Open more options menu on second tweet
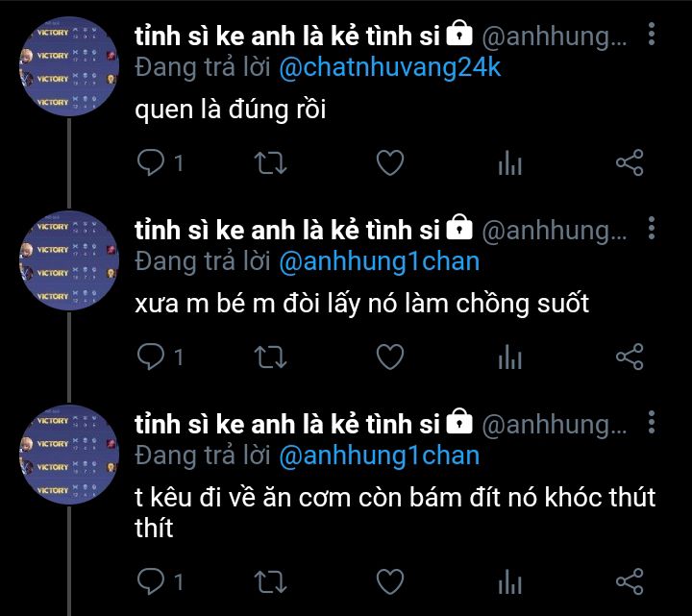 pyautogui.click(x=652, y=228)
